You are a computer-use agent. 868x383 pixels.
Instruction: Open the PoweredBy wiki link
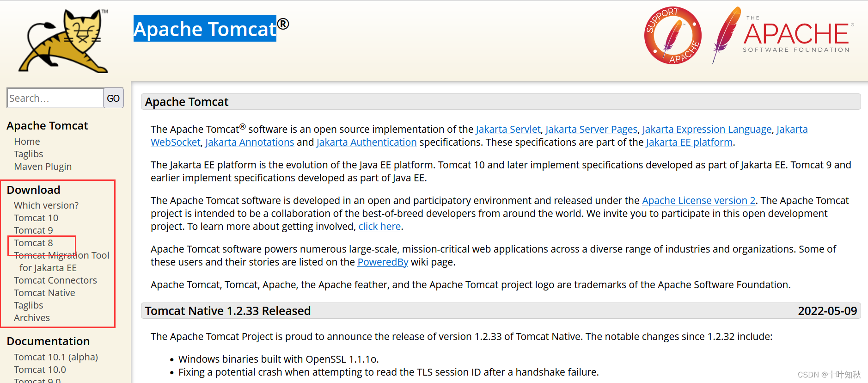(x=383, y=262)
